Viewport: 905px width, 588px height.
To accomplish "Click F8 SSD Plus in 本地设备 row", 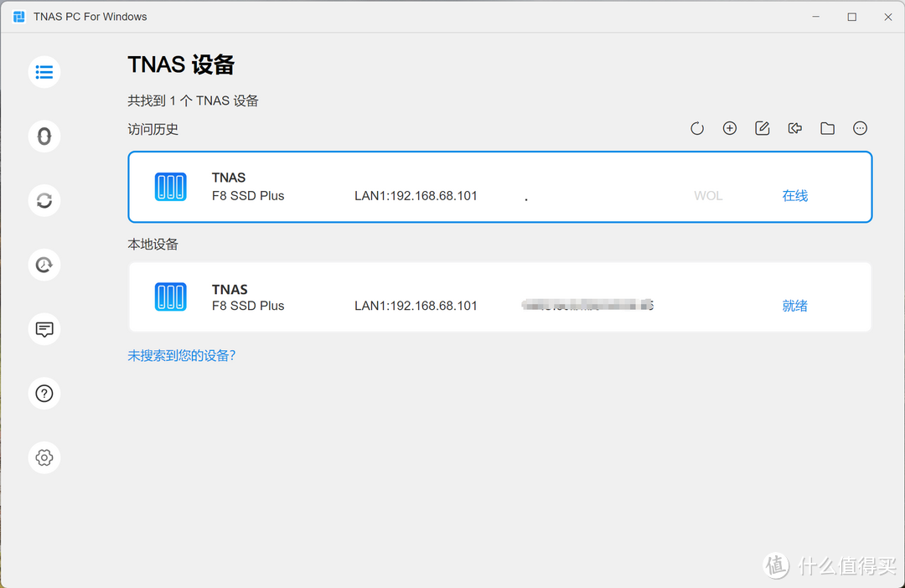I will click(248, 306).
